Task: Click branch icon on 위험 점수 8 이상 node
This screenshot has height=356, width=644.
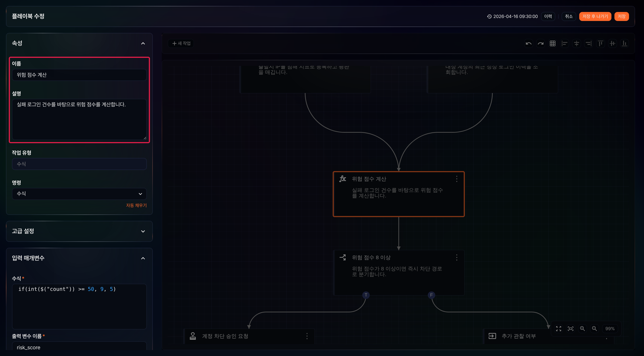Action: [x=343, y=257]
